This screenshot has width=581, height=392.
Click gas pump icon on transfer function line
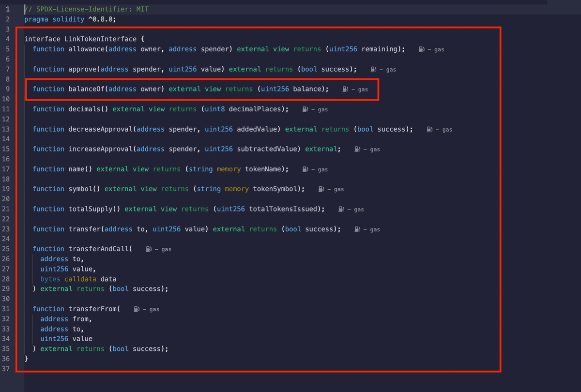point(358,229)
